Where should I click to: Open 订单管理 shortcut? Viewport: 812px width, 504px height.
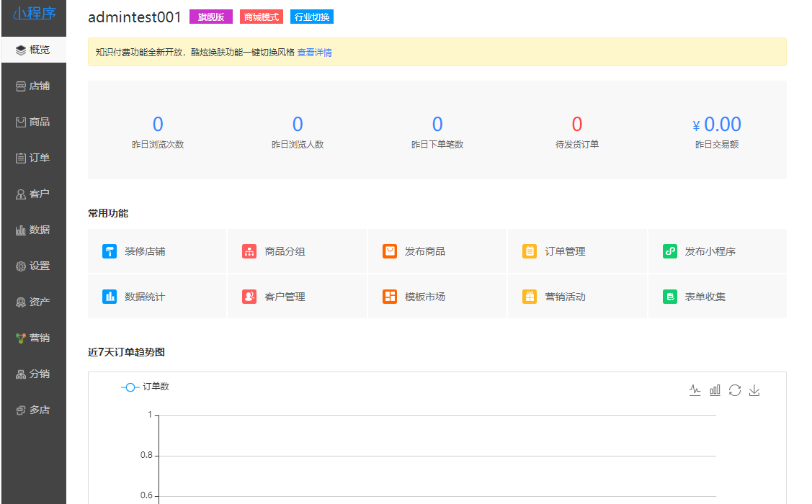(565, 251)
